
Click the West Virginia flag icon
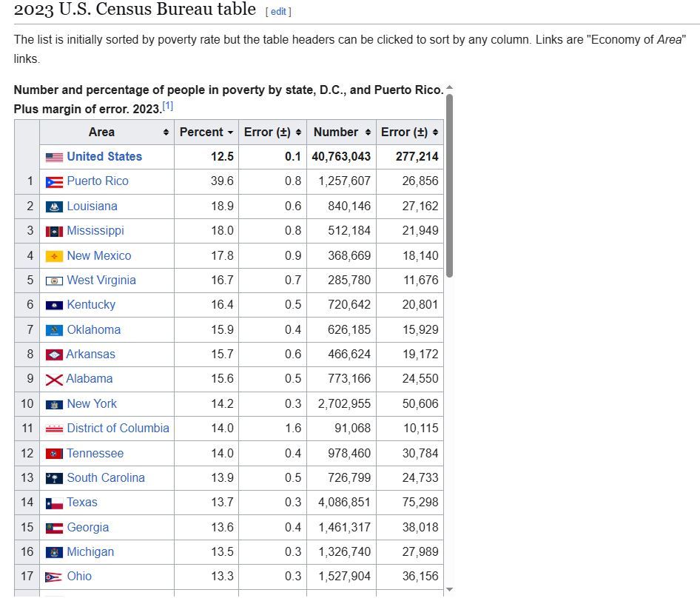(x=54, y=281)
